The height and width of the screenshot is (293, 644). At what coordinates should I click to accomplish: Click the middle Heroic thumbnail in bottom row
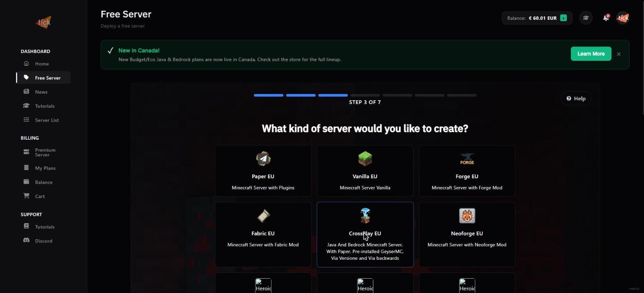pyautogui.click(x=365, y=286)
